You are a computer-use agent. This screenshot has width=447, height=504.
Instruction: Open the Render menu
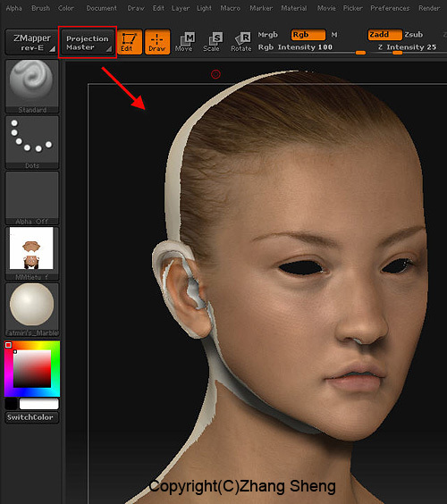point(429,8)
